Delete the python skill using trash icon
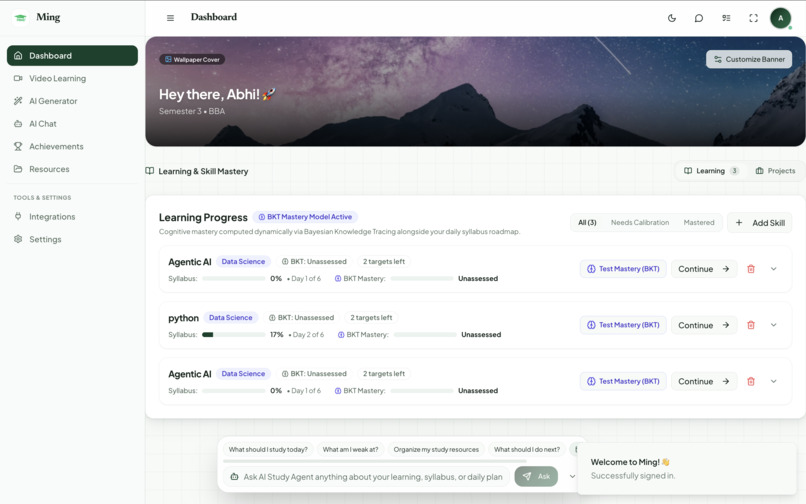Screen dimensions: 806x504 (750, 325)
